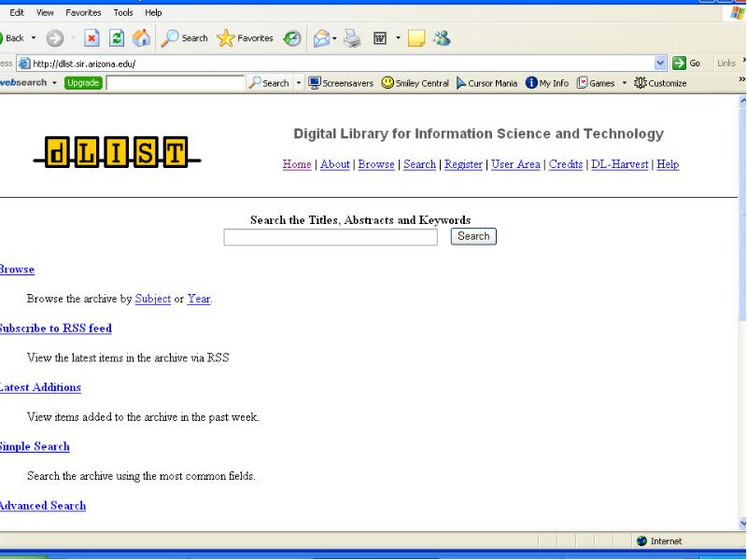The image size is (747, 560).
Task: Open the About page link
Action: [x=335, y=164]
